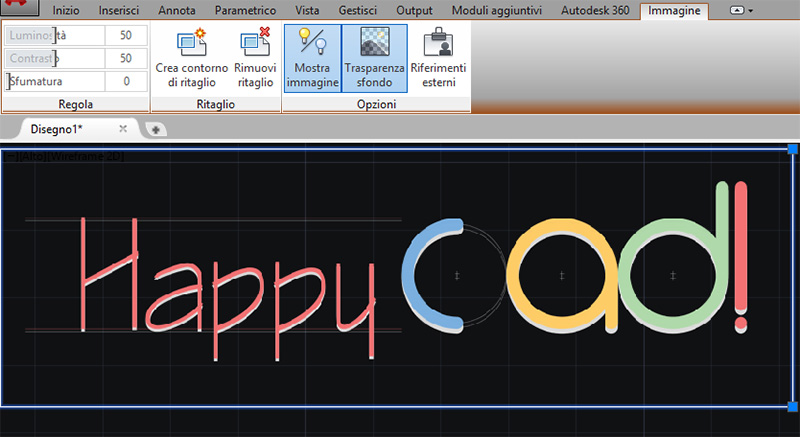Screen dimensions: 800x437
Task: Open the Annota ribbon tab
Action: click(177, 10)
